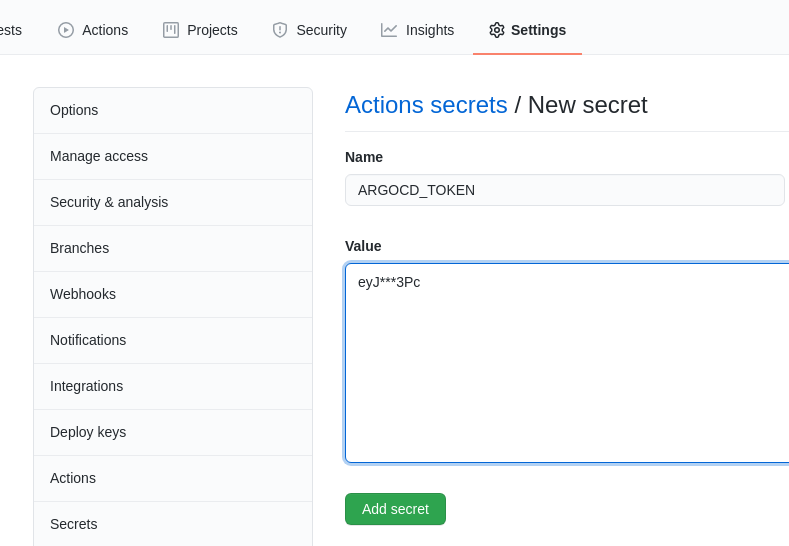Click inside the Value text area
789x546 pixels.
567,363
